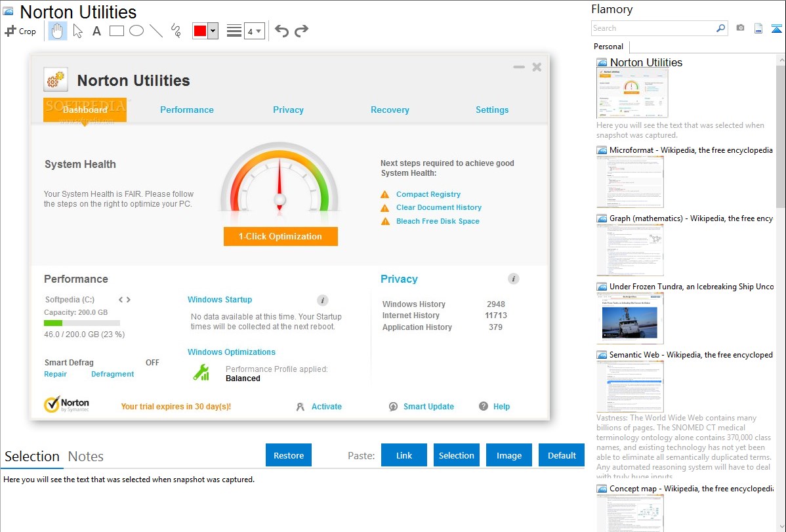Click the camera snapshot icon
786x532 pixels.
click(x=740, y=28)
